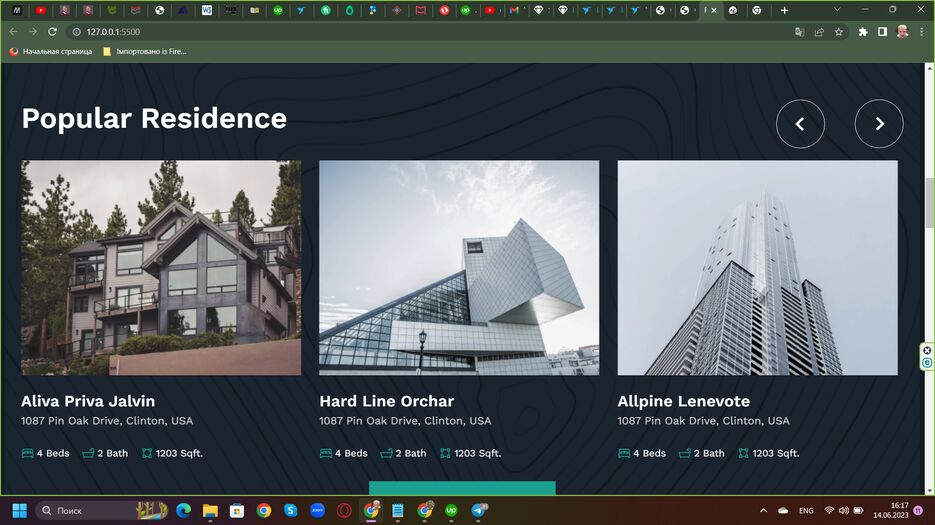Viewport: 935px width, 525px height.
Task: Click the address bar URL field
Action: (429, 32)
